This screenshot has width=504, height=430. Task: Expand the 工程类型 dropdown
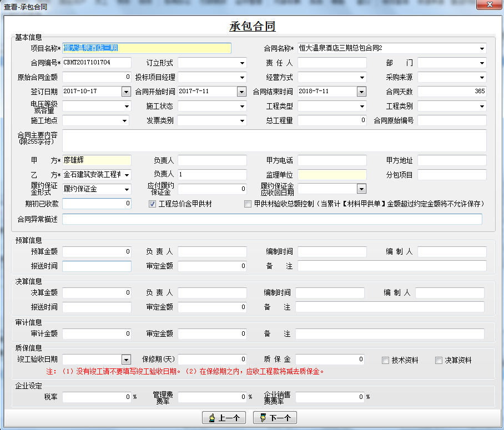pos(361,106)
